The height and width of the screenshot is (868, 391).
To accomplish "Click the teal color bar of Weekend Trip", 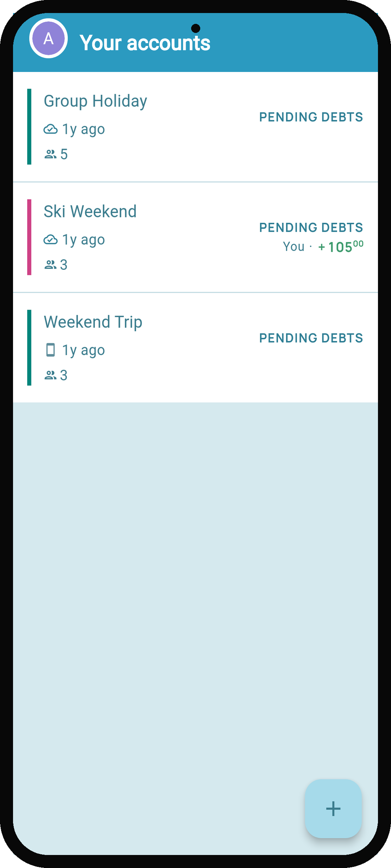I will click(x=29, y=348).
